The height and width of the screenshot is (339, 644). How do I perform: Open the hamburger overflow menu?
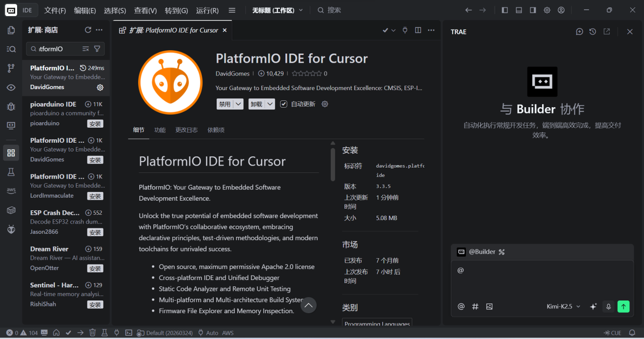point(232,10)
